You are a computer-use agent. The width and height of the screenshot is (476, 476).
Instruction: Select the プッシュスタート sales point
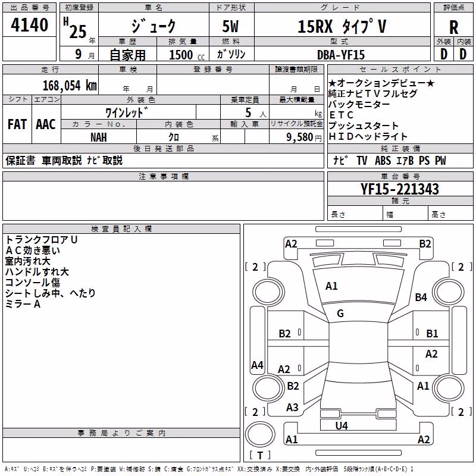tap(364, 126)
